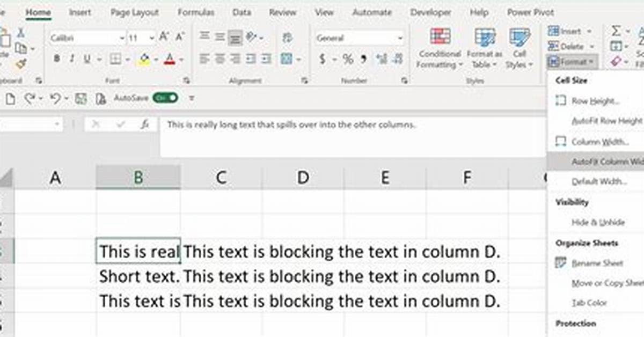Click the Borders icon
Image resolution: width=644 pixels, height=337 pixels.
115,59
